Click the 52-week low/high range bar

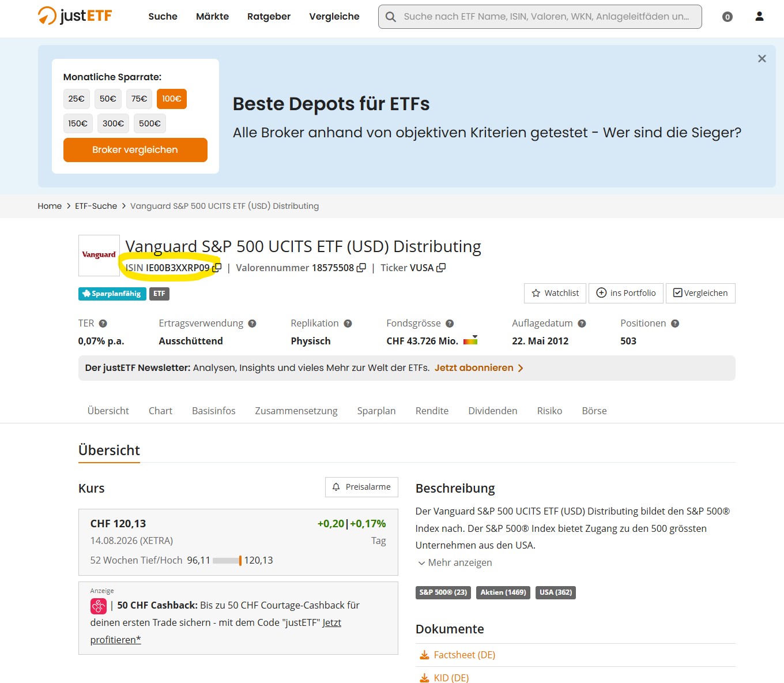[227, 560]
